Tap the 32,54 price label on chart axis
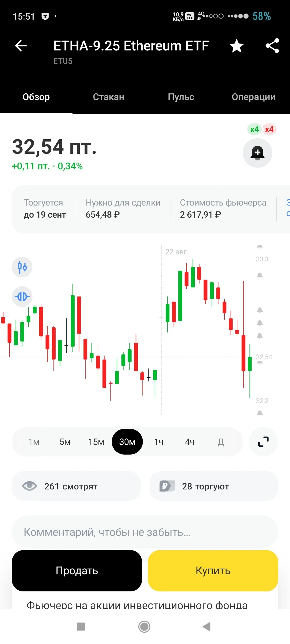The width and height of the screenshot is (290, 644). [x=264, y=357]
